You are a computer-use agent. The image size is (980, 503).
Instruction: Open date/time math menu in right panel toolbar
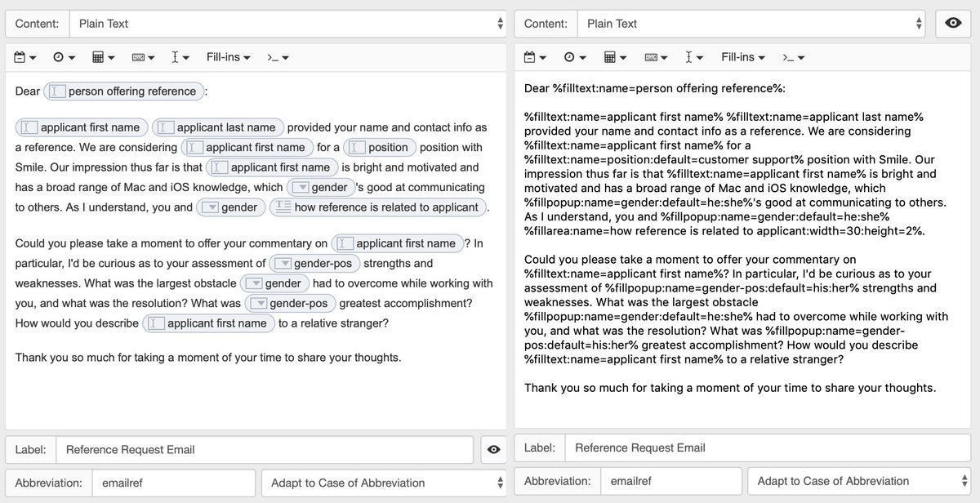[615, 57]
